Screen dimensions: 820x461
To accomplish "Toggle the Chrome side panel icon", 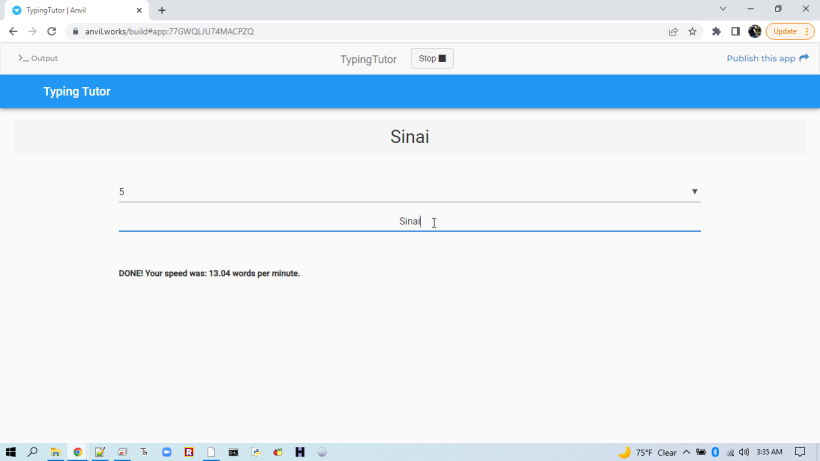I will (735, 31).
